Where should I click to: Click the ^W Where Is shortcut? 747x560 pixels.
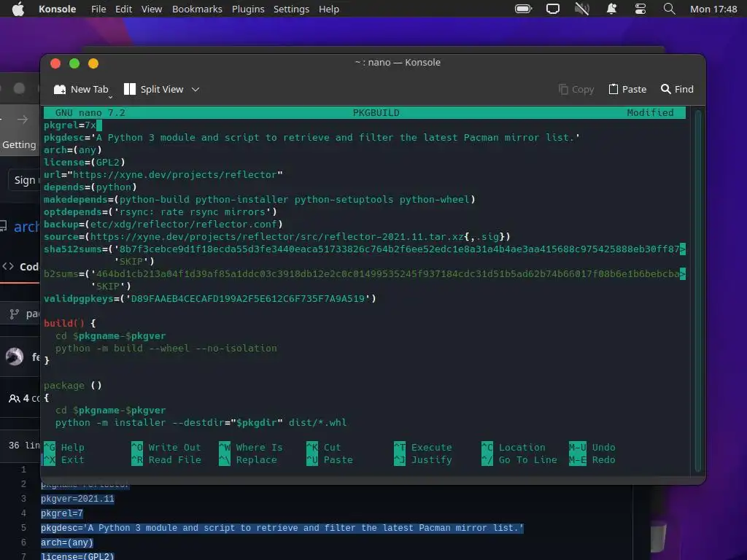click(251, 447)
